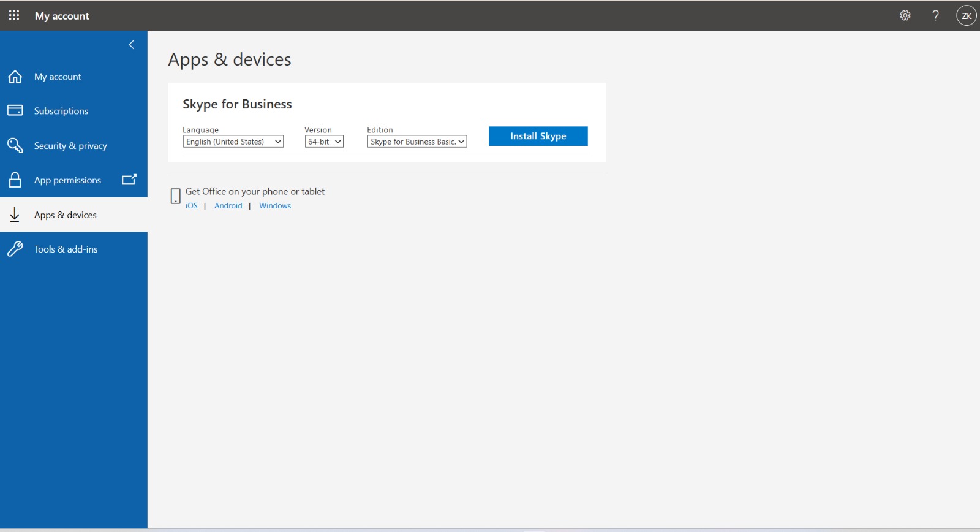
Task: Open the Windows link
Action: tap(275, 206)
